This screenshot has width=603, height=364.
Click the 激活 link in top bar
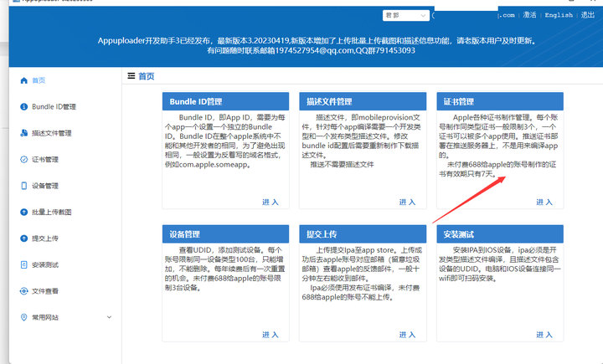click(x=529, y=15)
